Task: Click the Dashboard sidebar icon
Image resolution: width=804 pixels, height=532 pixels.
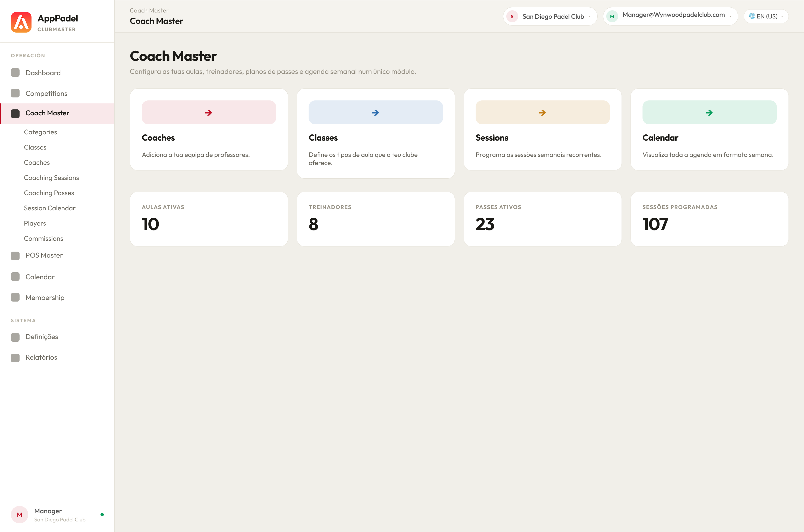Action: point(15,73)
